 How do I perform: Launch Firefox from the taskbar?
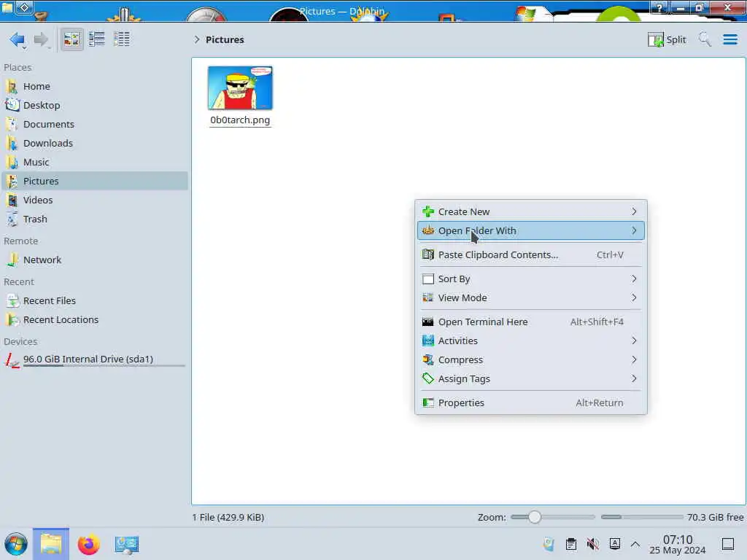(x=88, y=544)
